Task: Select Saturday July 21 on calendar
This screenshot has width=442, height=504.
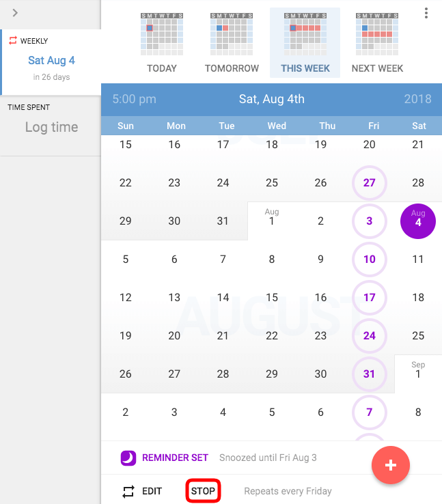Action: tap(418, 145)
